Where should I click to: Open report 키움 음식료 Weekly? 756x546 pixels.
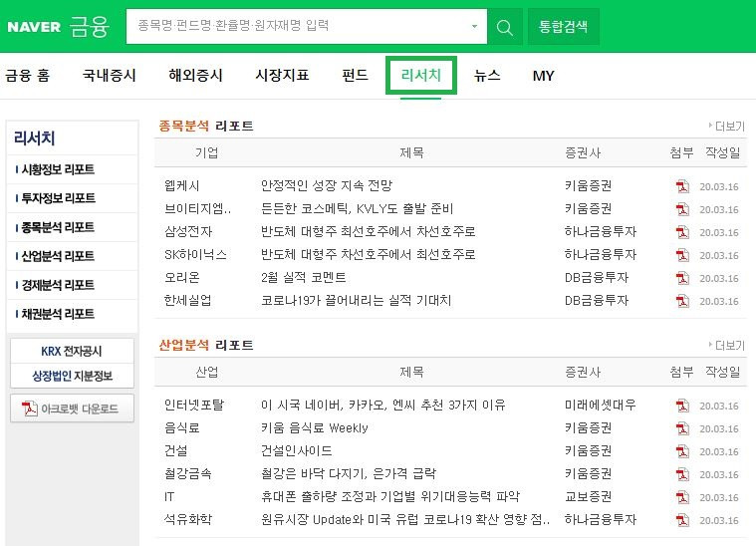(314, 427)
